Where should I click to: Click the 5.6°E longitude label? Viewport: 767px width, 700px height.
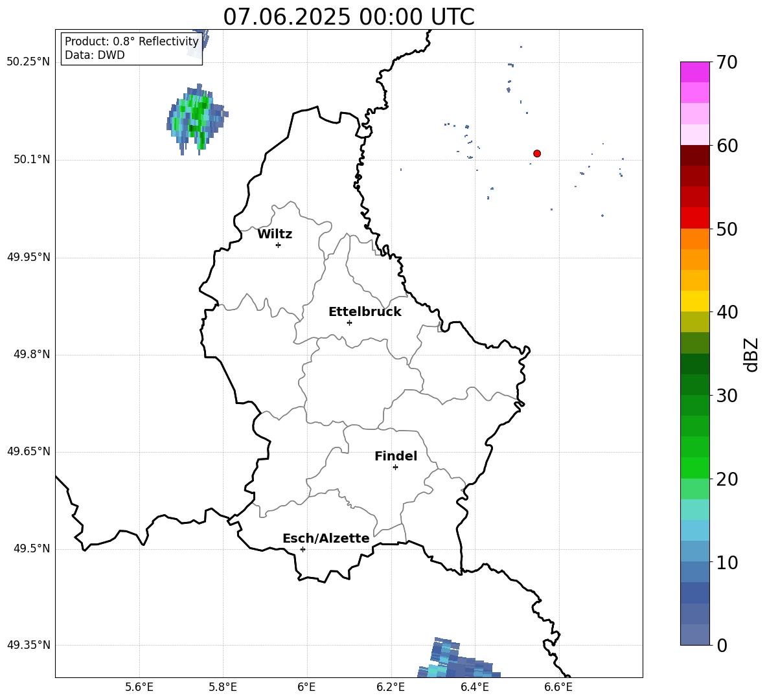pyautogui.click(x=139, y=687)
